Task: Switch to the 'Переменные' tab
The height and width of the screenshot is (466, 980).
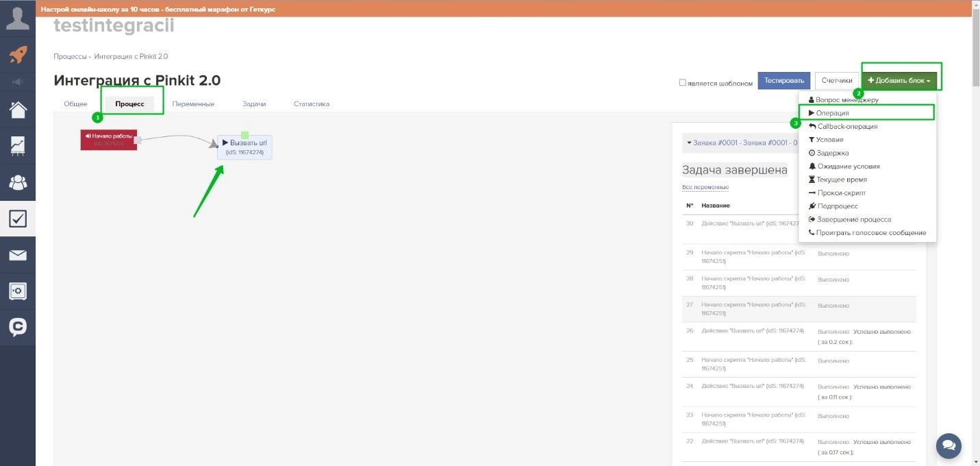Action: [193, 104]
